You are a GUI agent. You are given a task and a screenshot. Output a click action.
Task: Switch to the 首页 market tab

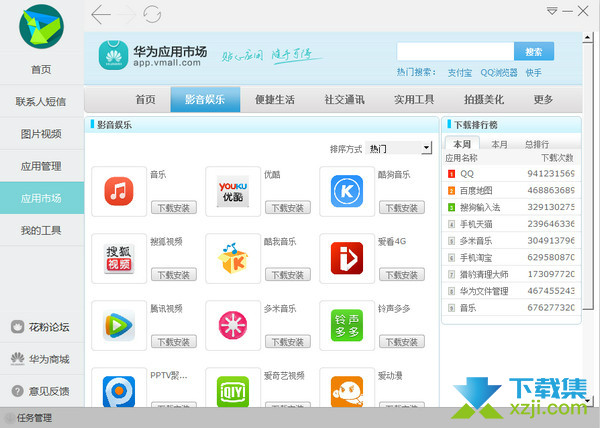145,100
